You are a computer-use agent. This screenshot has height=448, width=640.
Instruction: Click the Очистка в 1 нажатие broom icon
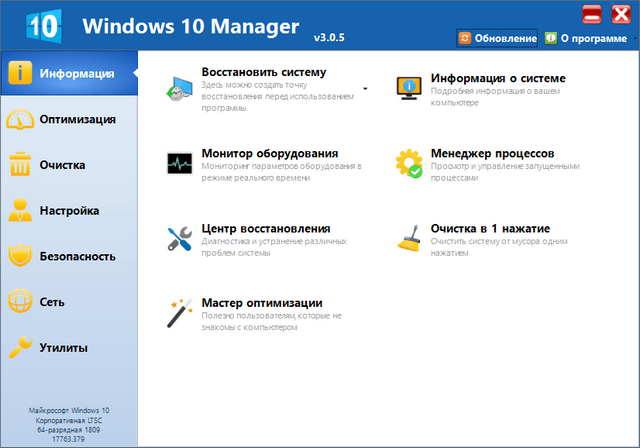(409, 238)
